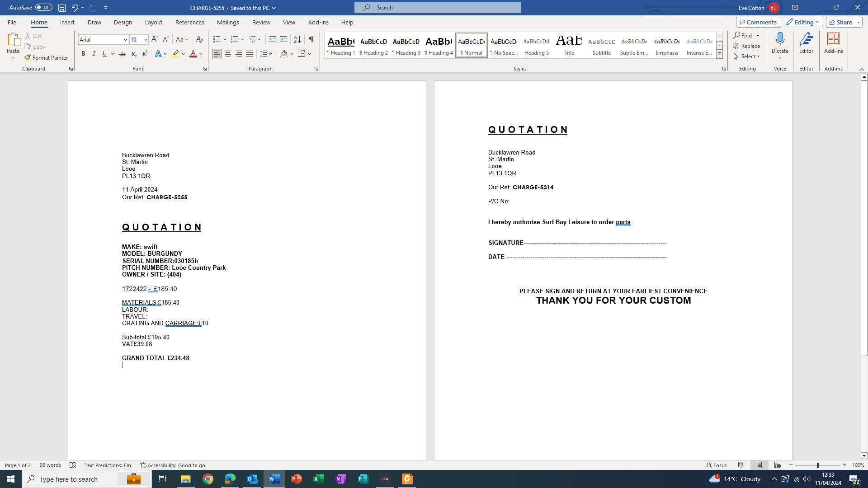Increase indent of the paragraph
The image size is (868, 488).
(283, 39)
